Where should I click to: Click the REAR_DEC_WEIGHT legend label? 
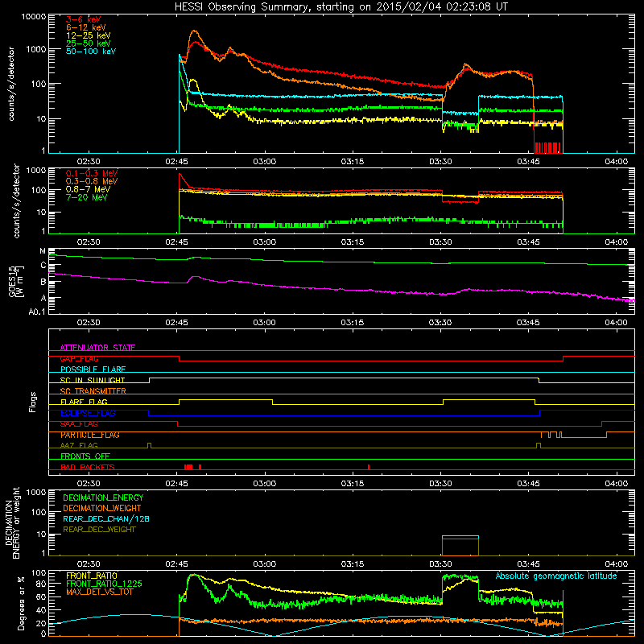pos(99,530)
